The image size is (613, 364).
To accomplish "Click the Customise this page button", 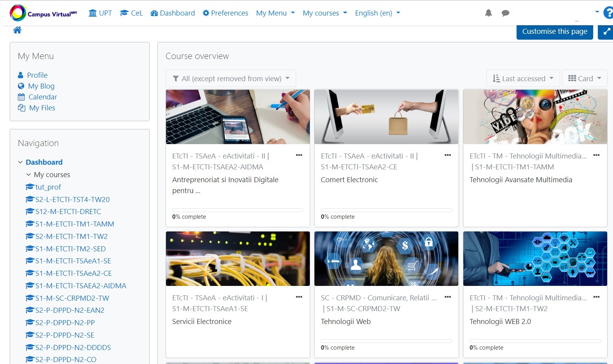I will click(x=554, y=31).
